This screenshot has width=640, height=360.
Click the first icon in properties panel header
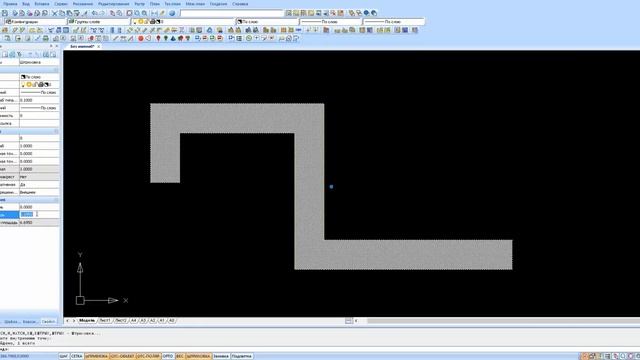(5, 54)
